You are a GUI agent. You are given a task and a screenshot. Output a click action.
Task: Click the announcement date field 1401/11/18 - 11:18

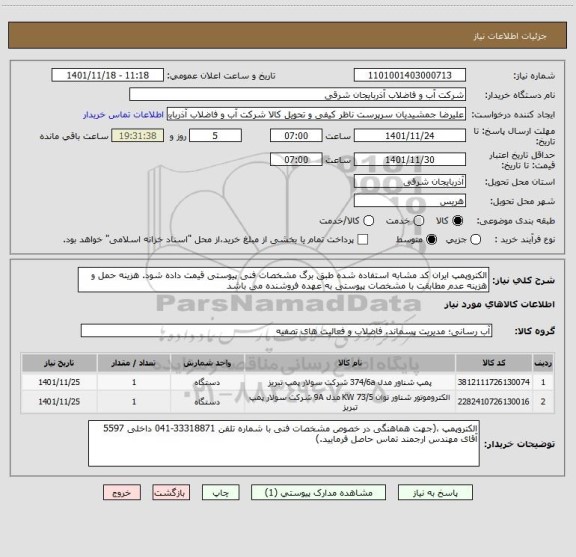click(108, 75)
